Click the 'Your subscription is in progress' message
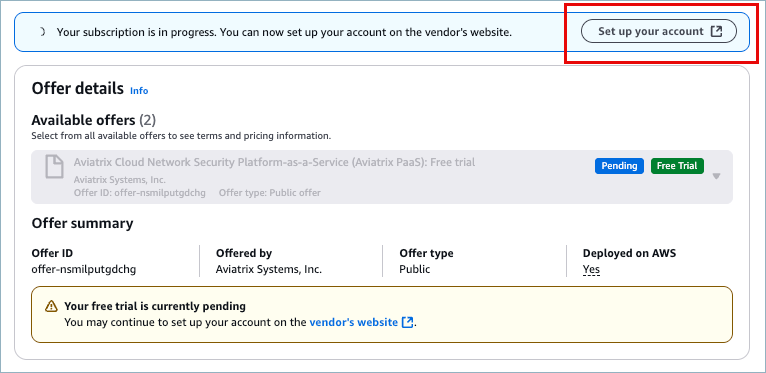 [284, 32]
